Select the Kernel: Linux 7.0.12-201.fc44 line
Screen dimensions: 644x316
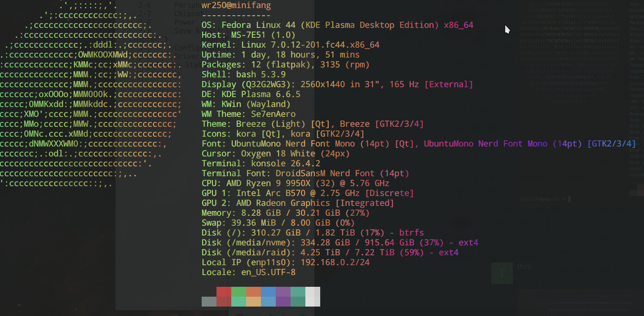291,45
